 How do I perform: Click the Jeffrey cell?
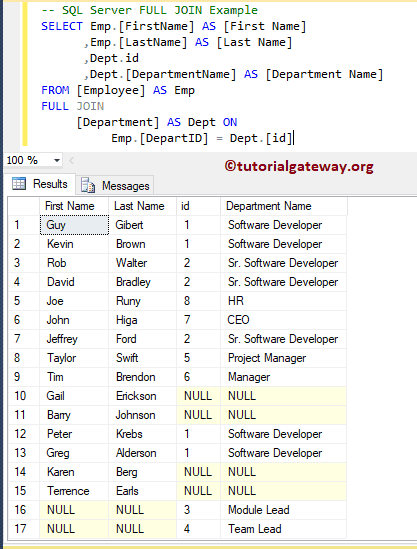[74, 339]
